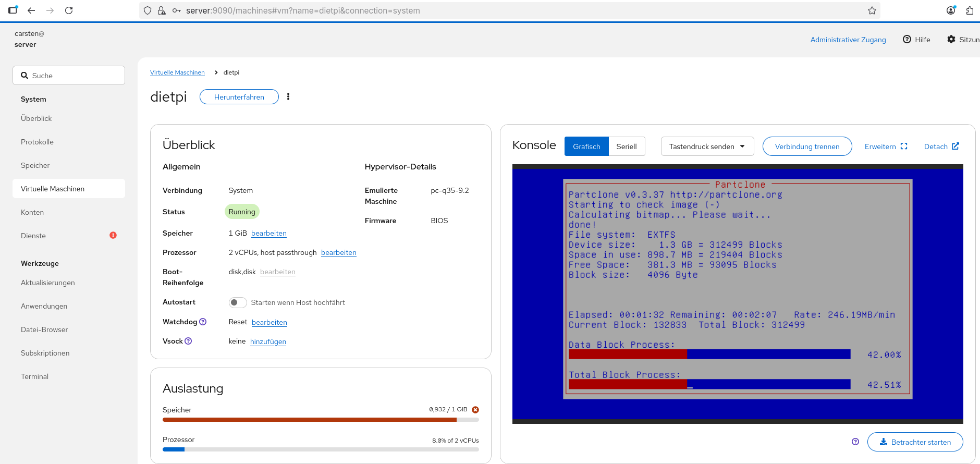Open Protokolle in the sidebar
This screenshot has width=980, height=464.
point(38,142)
